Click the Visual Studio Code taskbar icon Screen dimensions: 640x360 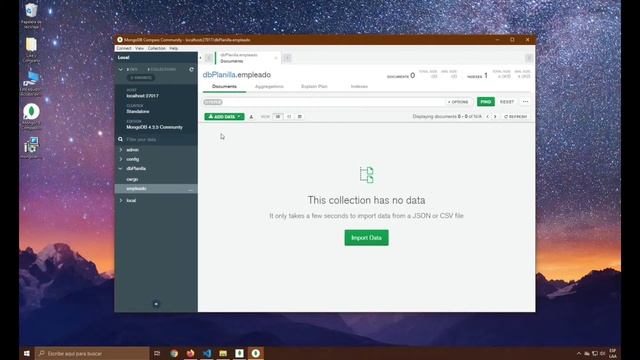[207, 353]
